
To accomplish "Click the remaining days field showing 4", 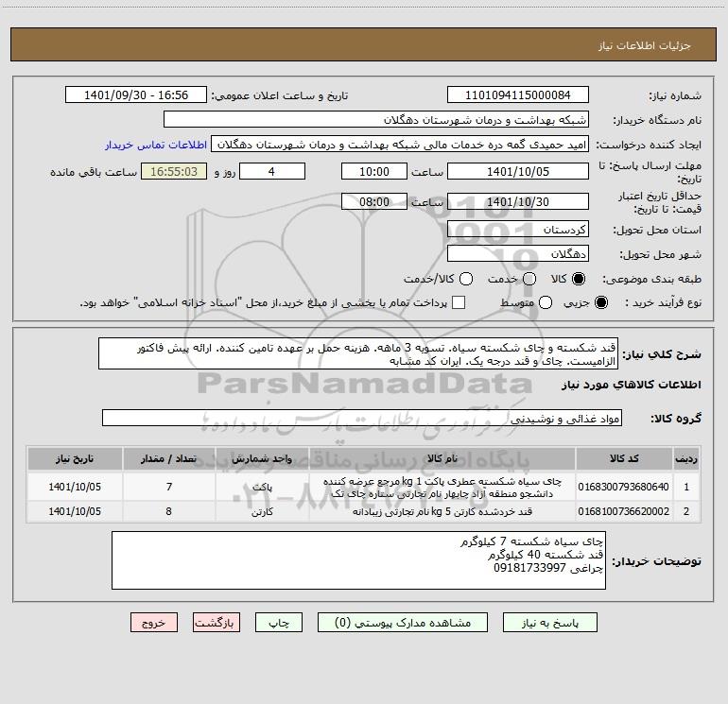I will [272, 171].
